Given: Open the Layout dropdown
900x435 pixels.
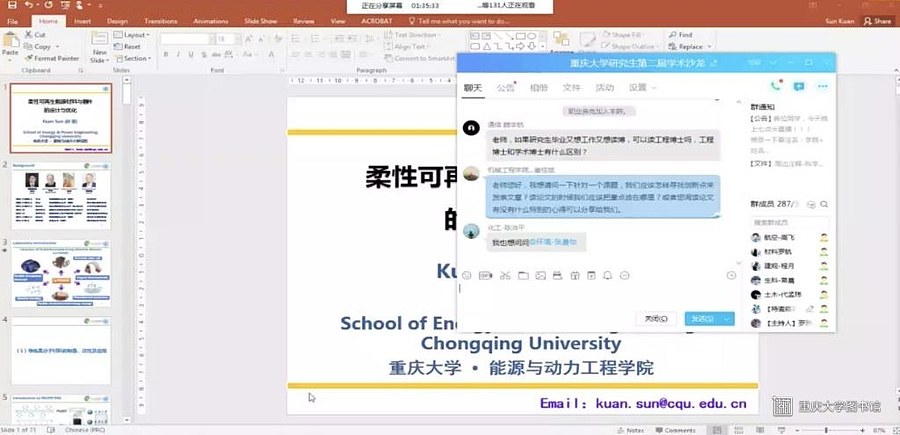Looking at the screenshot, I should point(132,35).
